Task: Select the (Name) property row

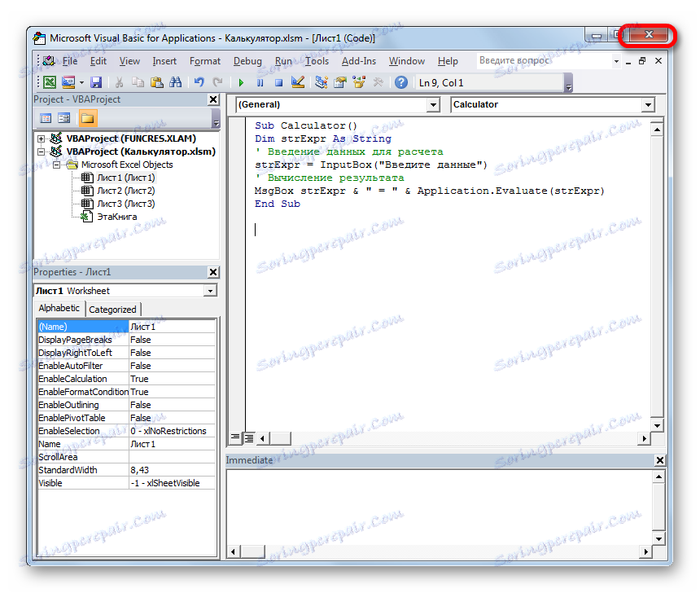Action: 126,327
